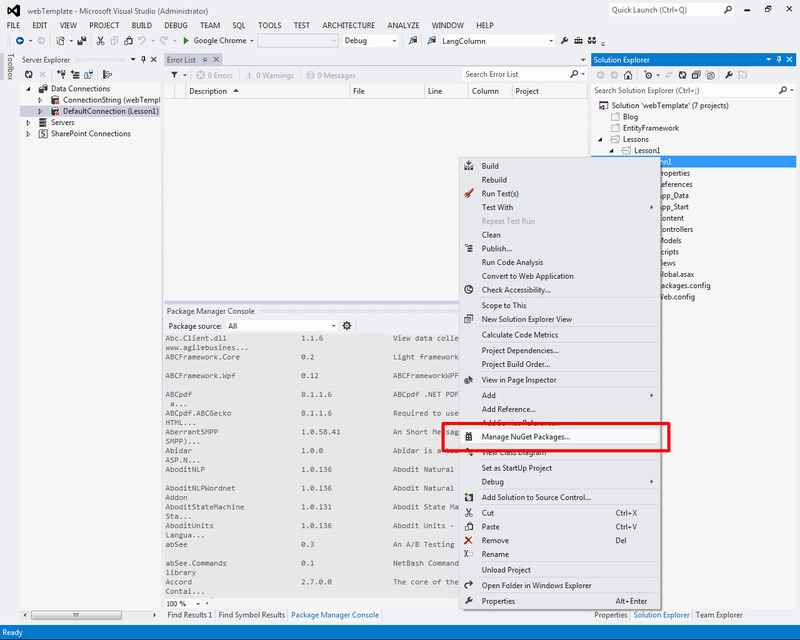
Task: Click the Package Manager Console settings gear
Action: click(x=347, y=326)
